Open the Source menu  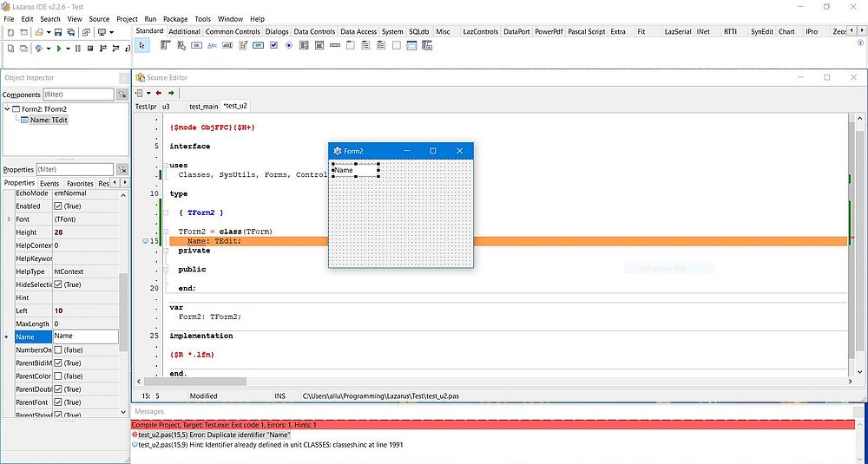coord(99,19)
